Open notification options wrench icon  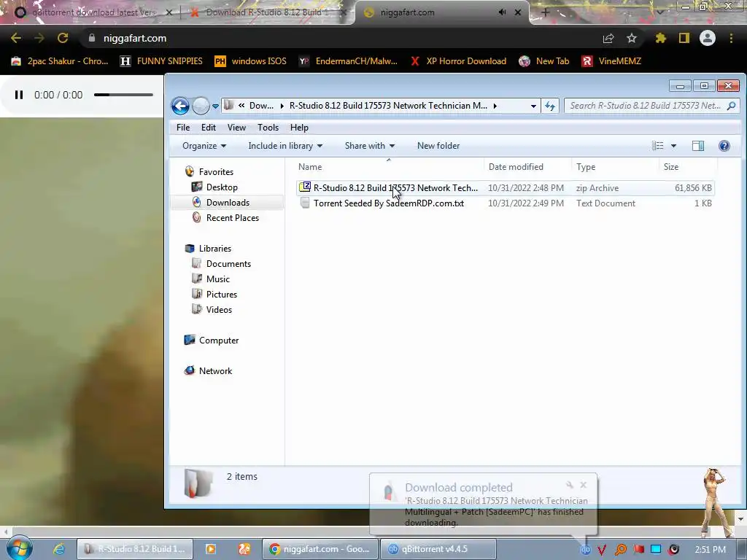569,485
